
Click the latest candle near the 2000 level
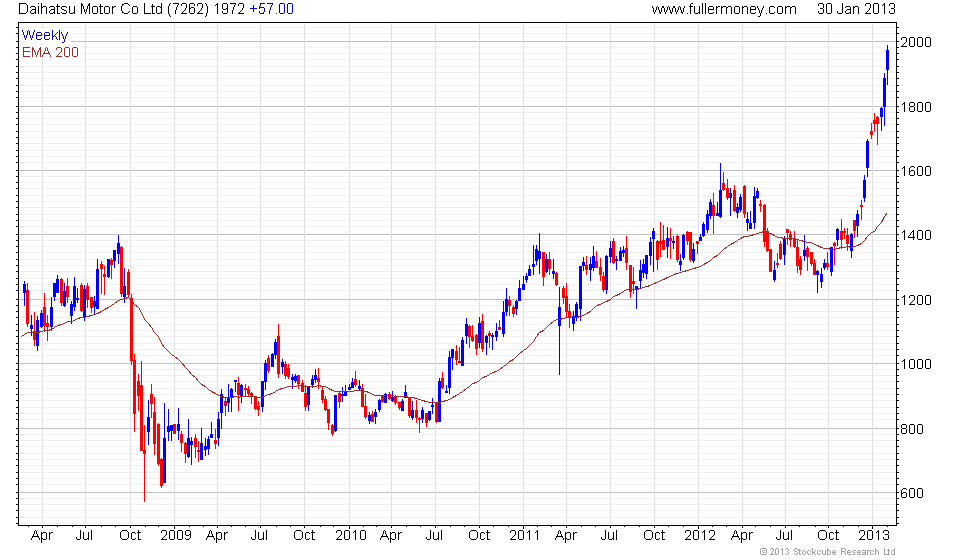[x=887, y=58]
